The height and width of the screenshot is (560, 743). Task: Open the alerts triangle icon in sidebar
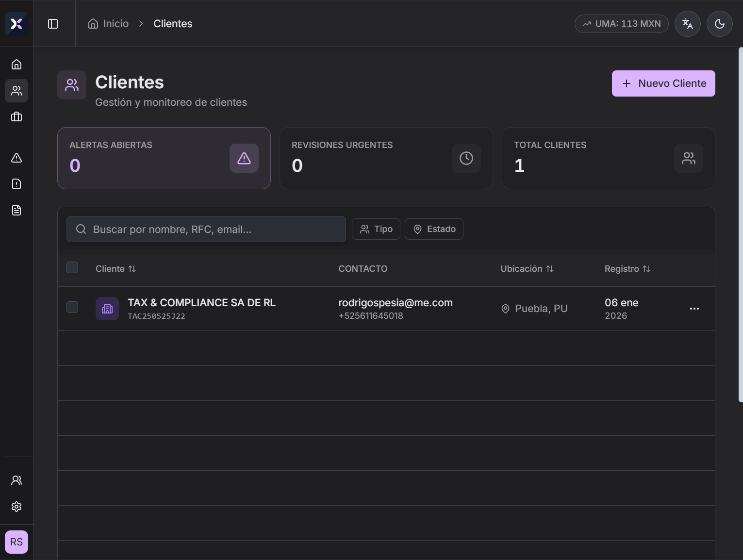click(17, 158)
